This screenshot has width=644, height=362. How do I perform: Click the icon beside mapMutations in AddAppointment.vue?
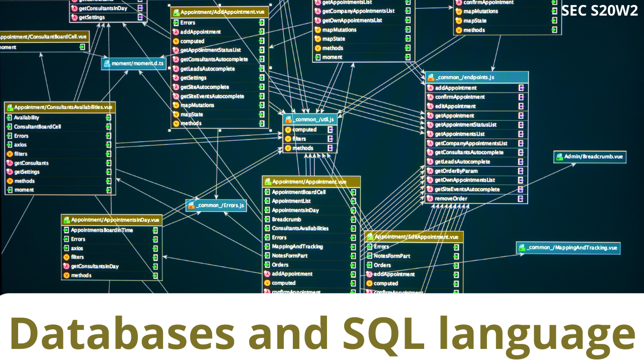pos(176,105)
